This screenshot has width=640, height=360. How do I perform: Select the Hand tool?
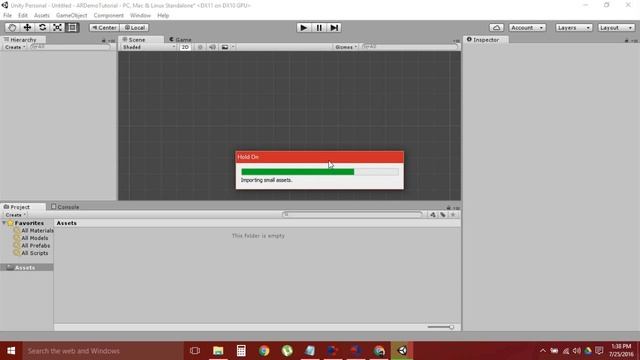(x=12, y=27)
